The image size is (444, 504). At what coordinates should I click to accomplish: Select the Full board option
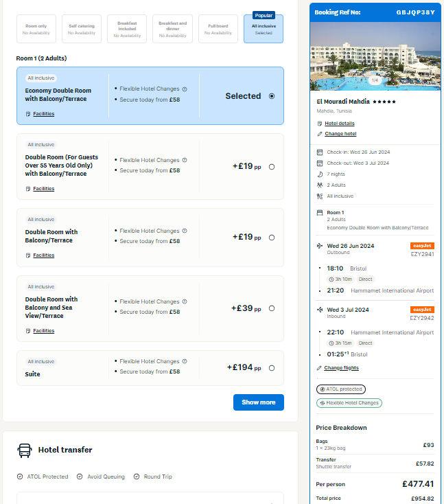click(218, 29)
